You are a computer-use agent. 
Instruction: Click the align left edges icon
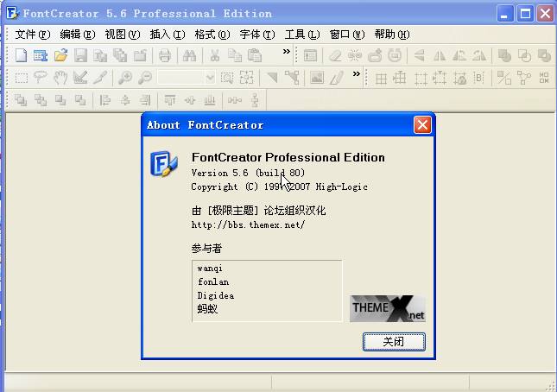pos(104,100)
